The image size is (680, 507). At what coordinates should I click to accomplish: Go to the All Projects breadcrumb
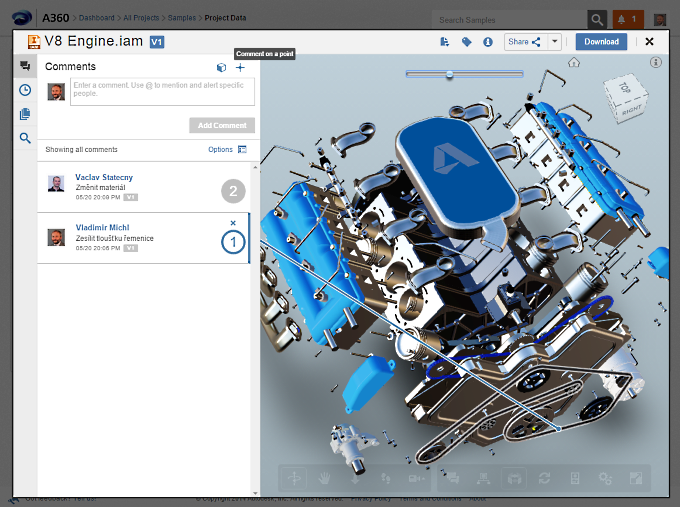(141, 18)
